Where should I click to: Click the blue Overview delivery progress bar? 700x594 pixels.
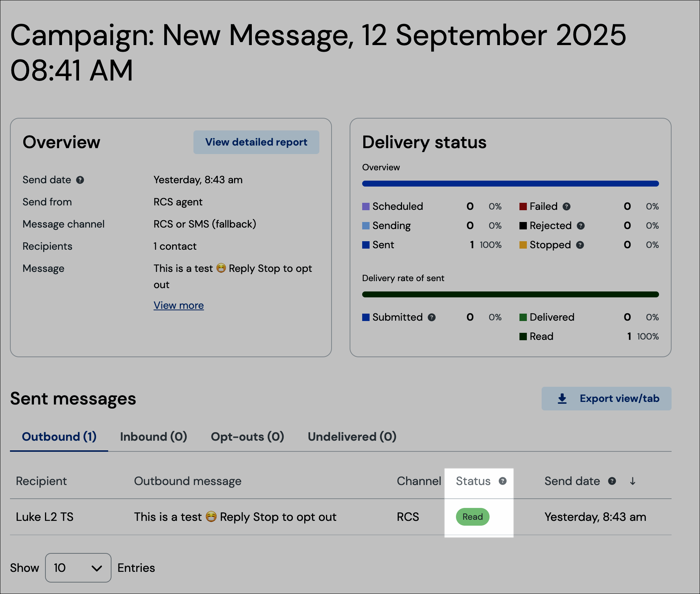click(511, 184)
